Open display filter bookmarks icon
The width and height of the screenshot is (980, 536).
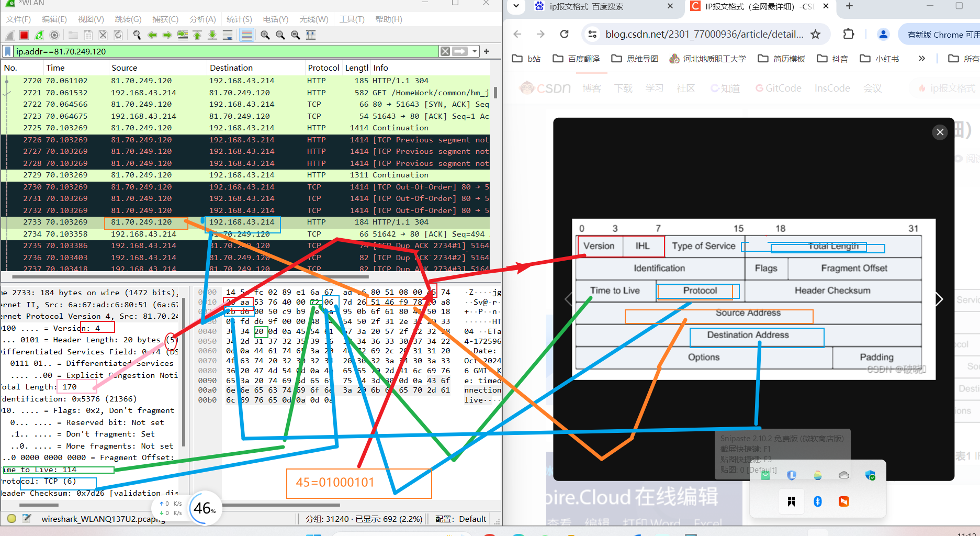tap(8, 51)
